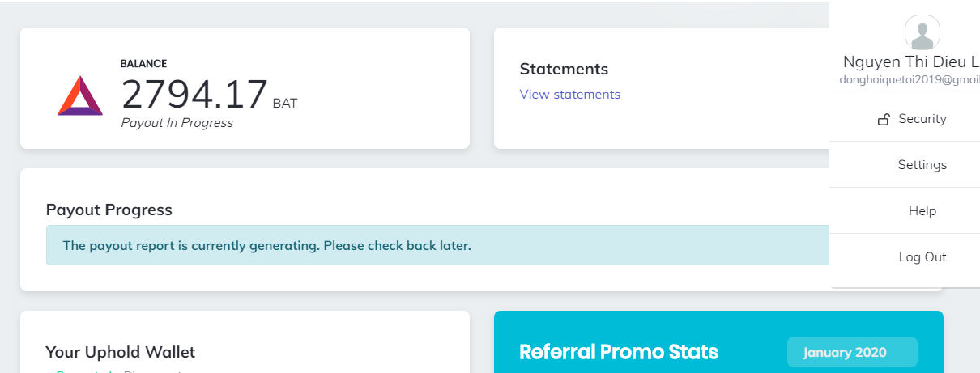This screenshot has height=373, width=980.
Task: Click the payout report generating notice
Action: tap(266, 245)
